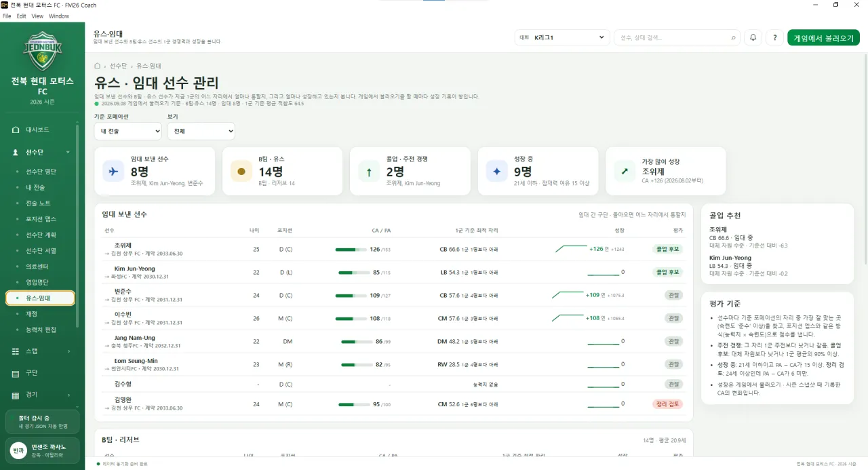Click the 선수단 person icon in sidebar
Image resolution: width=868 pixels, height=470 pixels.
[16, 153]
